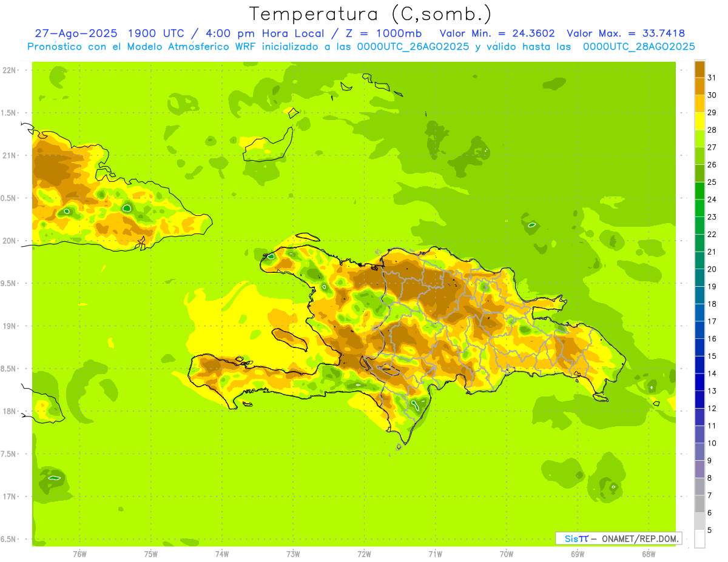Click the "14" legend value
The image size is (728, 562).
click(x=712, y=373)
